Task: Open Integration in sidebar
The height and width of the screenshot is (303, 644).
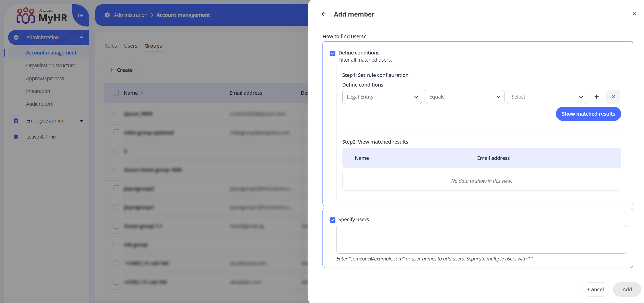Action: click(38, 91)
